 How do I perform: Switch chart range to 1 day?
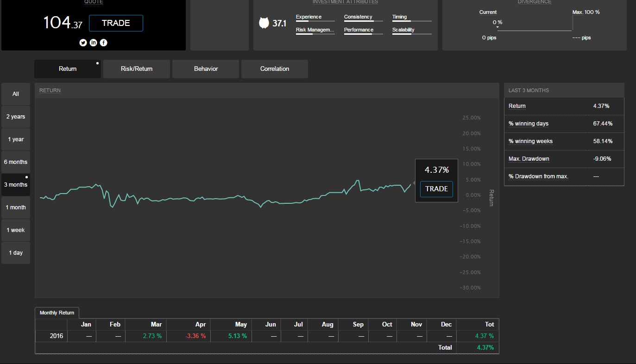(x=16, y=253)
